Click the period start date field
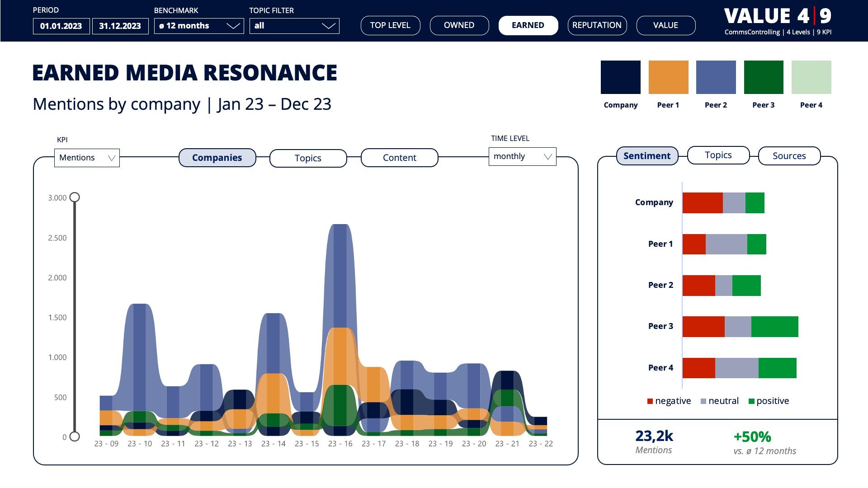 [61, 26]
